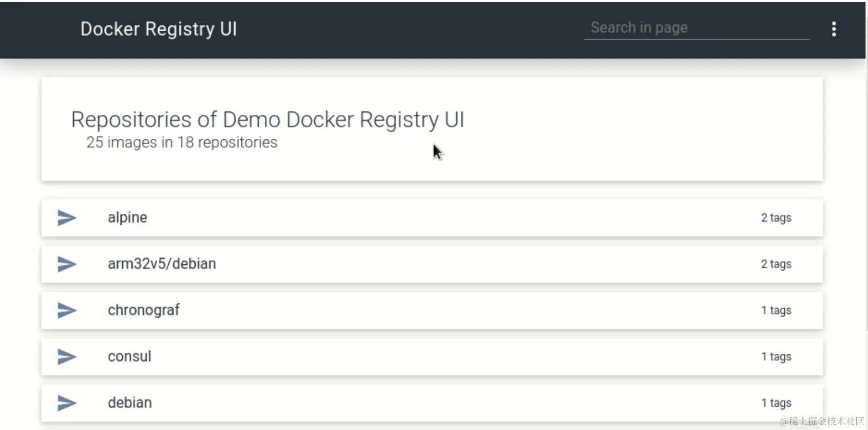The width and height of the screenshot is (868, 430).
Task: Click the 2 tags label for alpine
Action: (x=776, y=218)
